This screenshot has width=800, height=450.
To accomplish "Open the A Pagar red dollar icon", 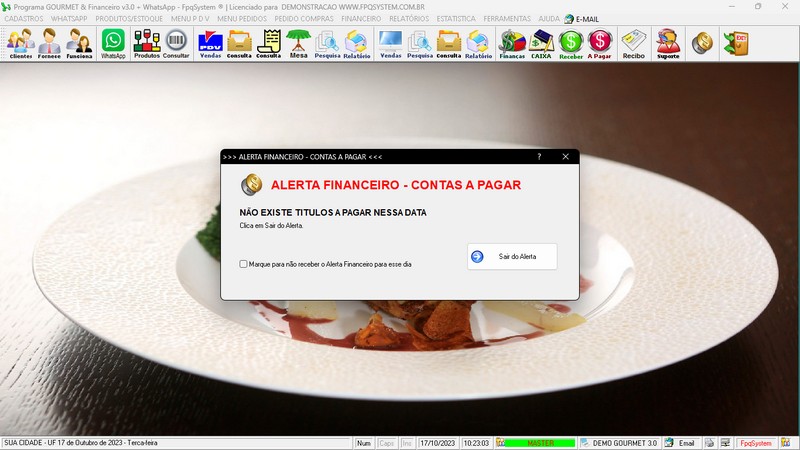I will point(599,44).
